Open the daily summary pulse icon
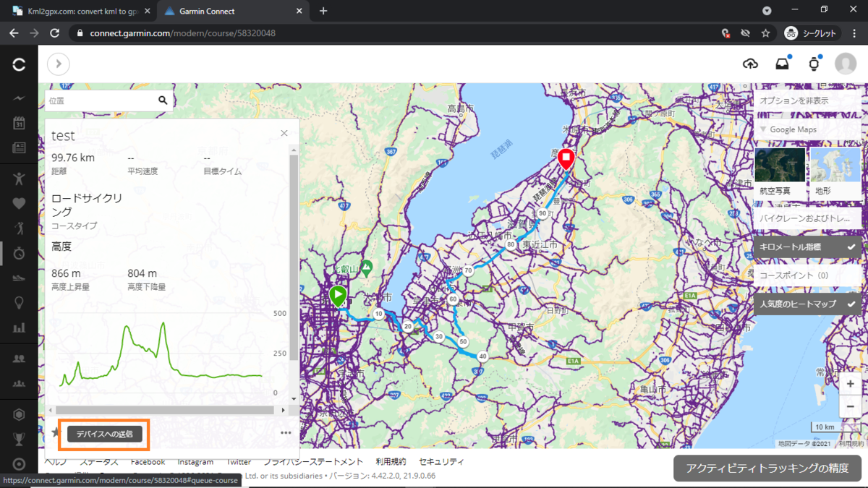 20,98
